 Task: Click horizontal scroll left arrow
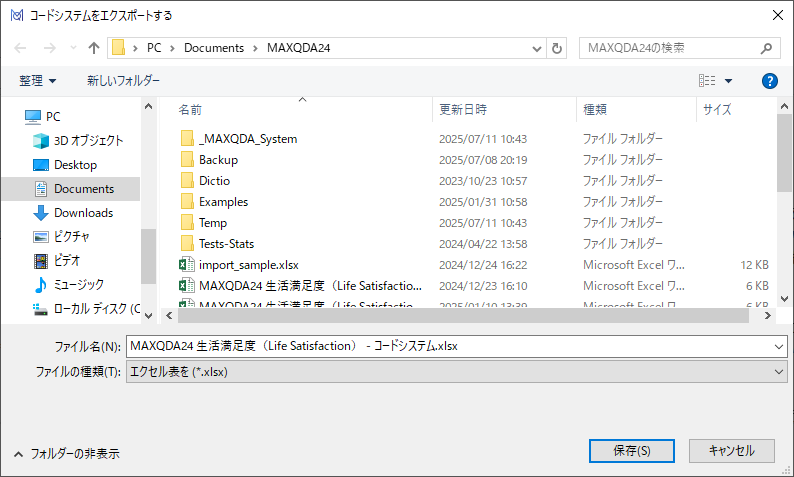click(169, 316)
